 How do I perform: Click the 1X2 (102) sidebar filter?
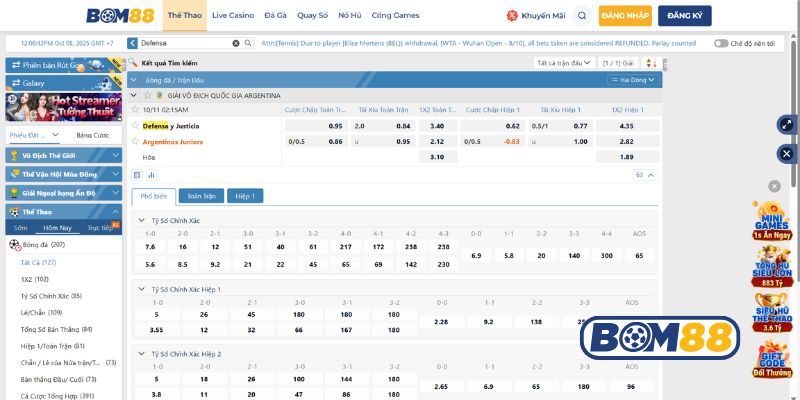pyautogui.click(x=35, y=279)
